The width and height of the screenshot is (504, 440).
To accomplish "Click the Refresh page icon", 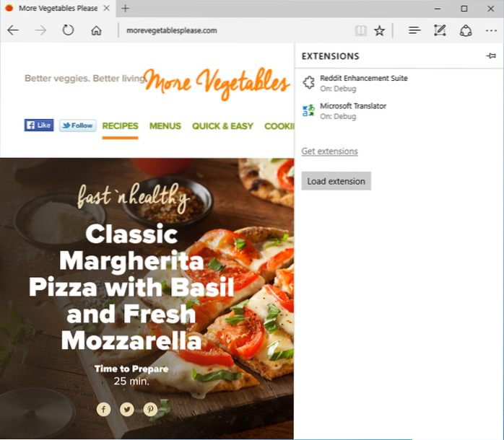I will [68, 30].
